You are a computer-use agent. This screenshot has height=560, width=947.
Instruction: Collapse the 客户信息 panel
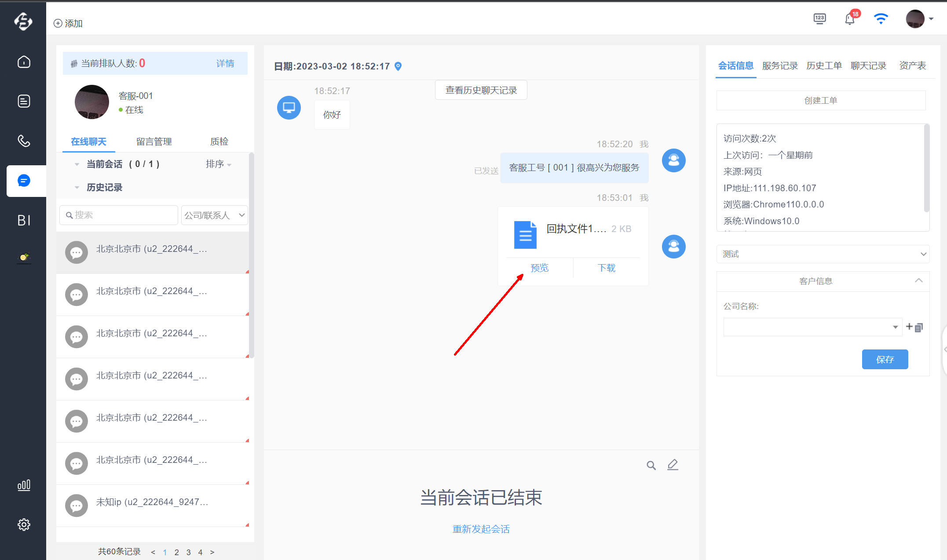coord(918,280)
